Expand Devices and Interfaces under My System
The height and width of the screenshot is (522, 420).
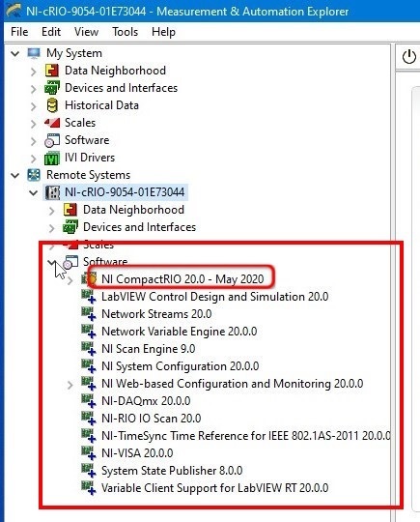[x=33, y=89]
